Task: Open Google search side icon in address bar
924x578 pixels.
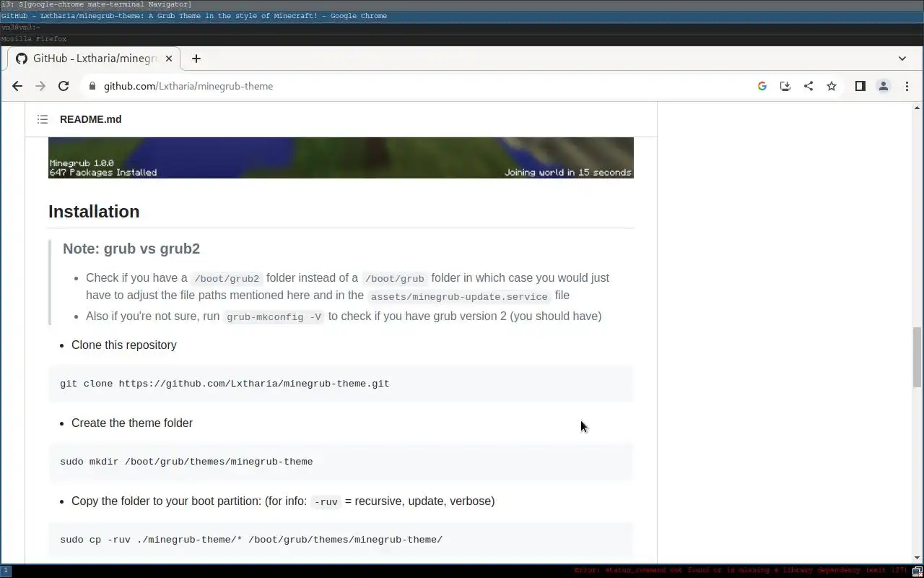Action: 762,86
